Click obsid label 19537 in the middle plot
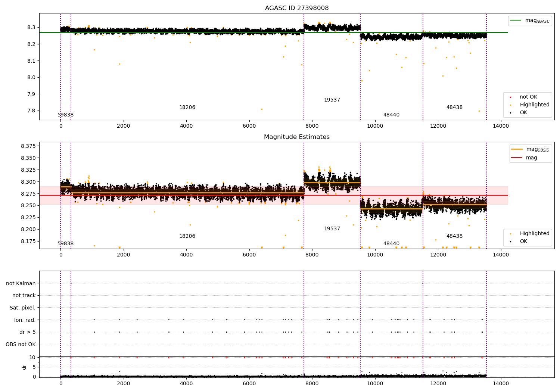The height and width of the screenshot is (392, 560). coord(332,229)
